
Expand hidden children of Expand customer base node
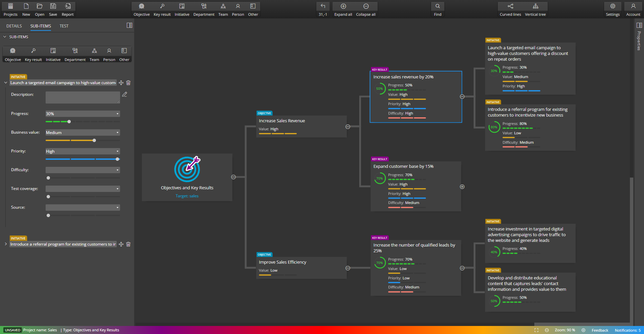(x=462, y=187)
